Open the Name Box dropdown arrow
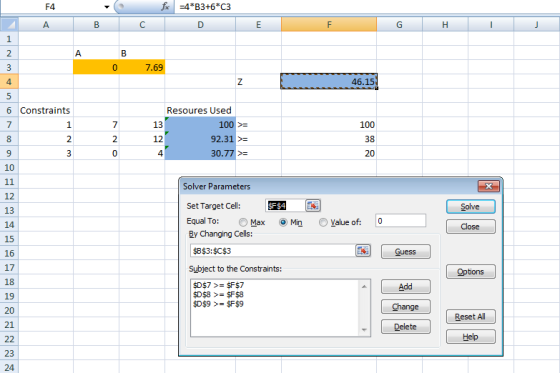Screen dimensions: 560x373 pos(106,7)
